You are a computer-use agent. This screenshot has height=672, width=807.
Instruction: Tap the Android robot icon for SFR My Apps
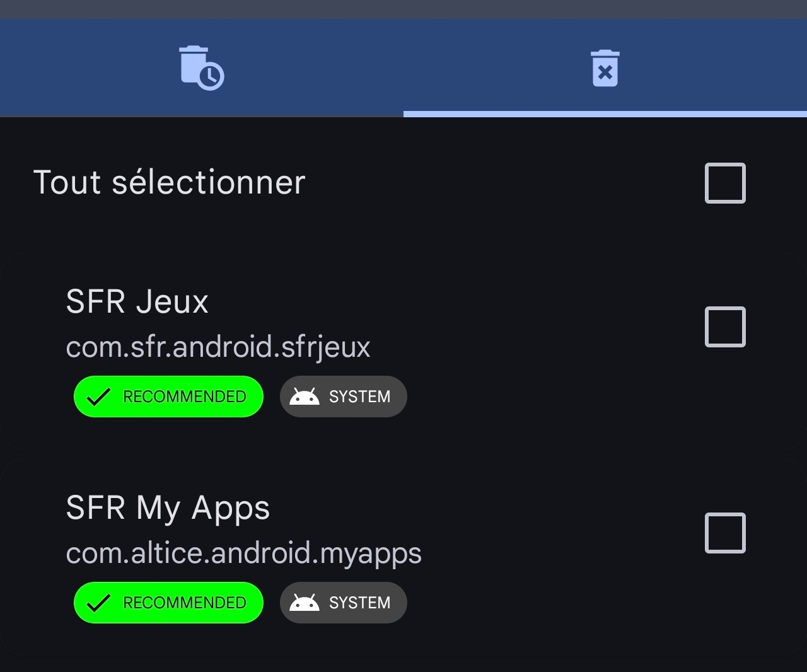305,602
